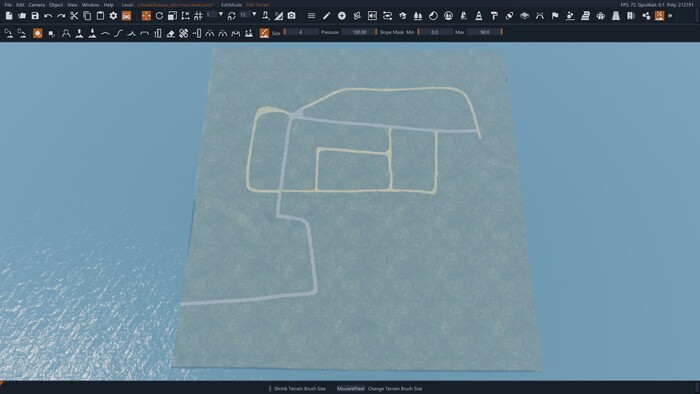Click 'Shrink Terrain Brush Size' status hint
Screen dimensions: 700x394
click(300, 389)
